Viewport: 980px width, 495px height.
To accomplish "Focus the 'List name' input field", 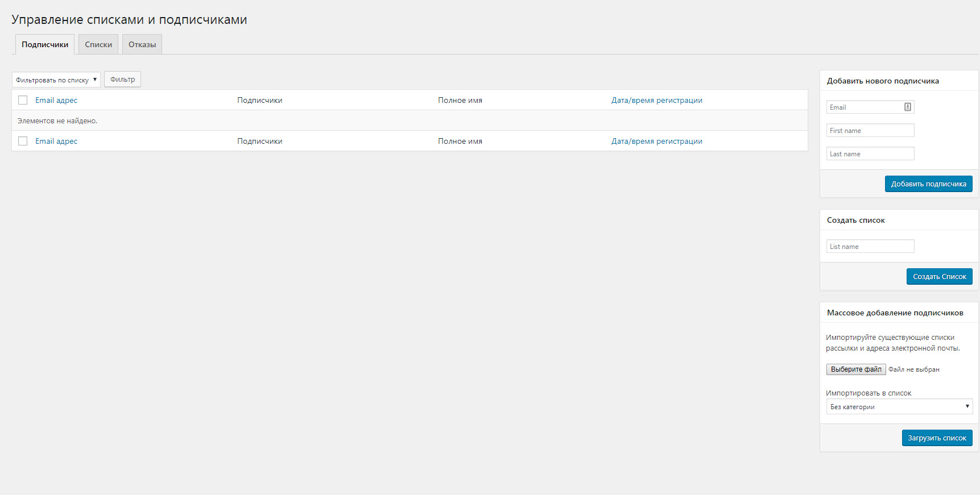I will tap(870, 246).
